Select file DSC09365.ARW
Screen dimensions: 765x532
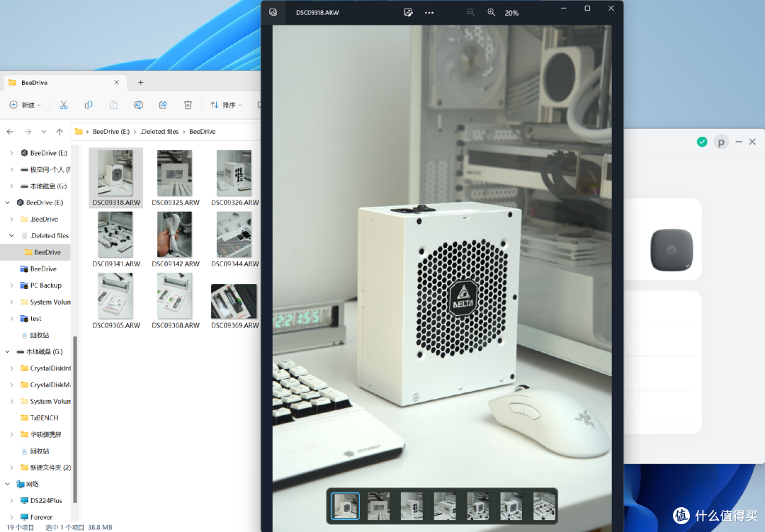coord(116,301)
